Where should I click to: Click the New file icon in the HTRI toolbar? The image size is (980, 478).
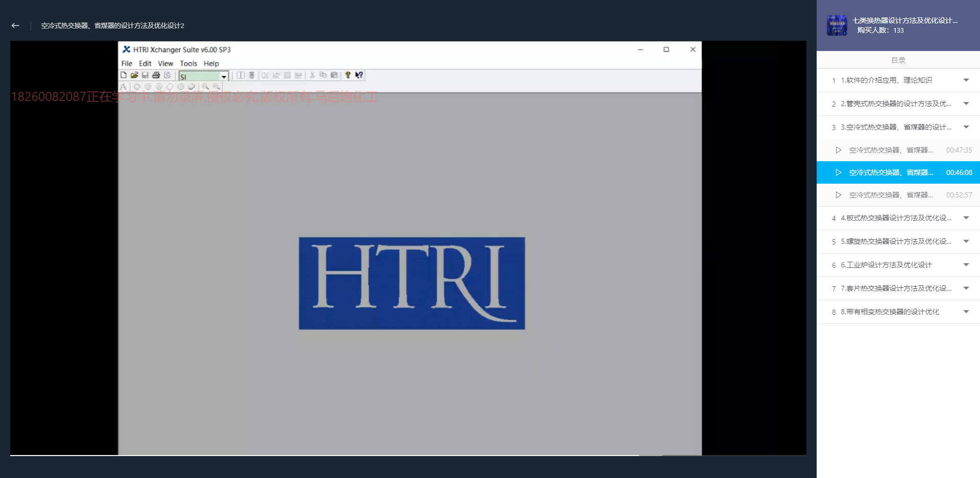click(124, 75)
